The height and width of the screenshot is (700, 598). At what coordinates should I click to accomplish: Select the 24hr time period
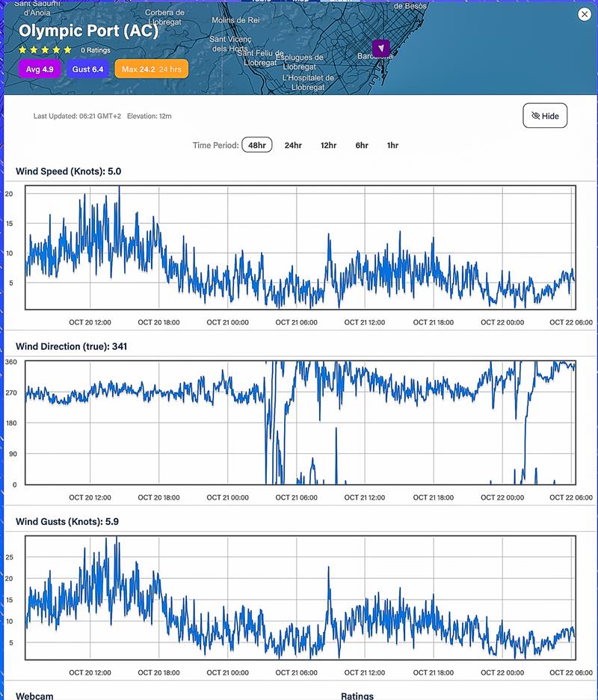click(x=293, y=145)
